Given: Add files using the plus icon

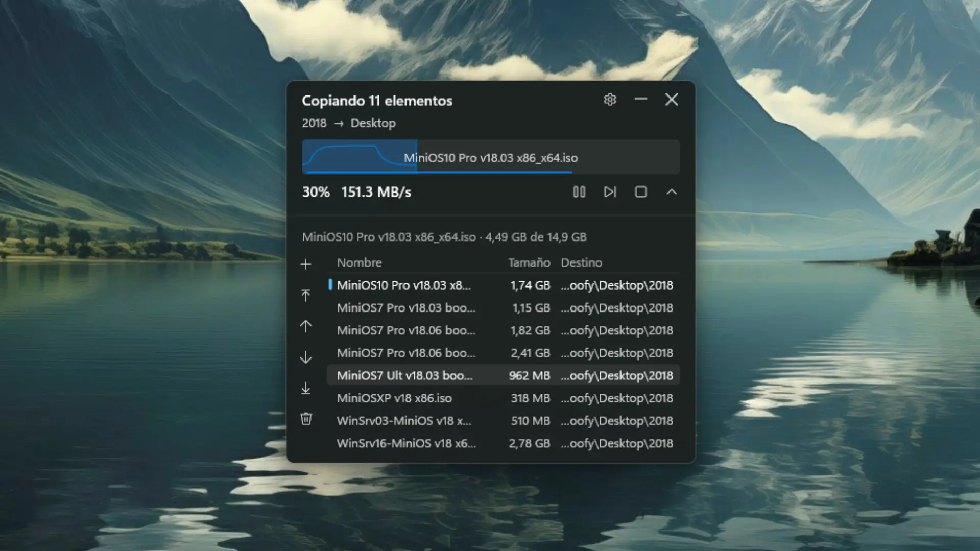Looking at the screenshot, I should tap(305, 264).
